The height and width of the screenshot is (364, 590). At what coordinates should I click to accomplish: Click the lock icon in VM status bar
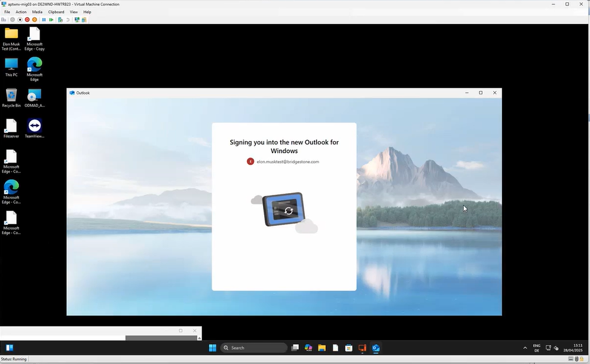coord(582,359)
